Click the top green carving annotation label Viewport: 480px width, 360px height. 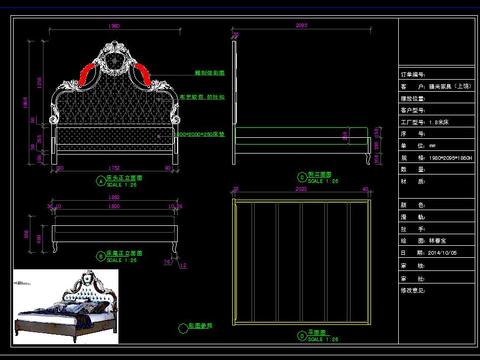click(210, 73)
